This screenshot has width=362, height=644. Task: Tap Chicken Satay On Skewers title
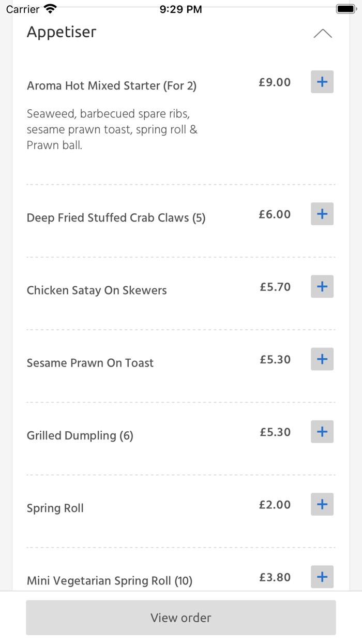click(97, 290)
